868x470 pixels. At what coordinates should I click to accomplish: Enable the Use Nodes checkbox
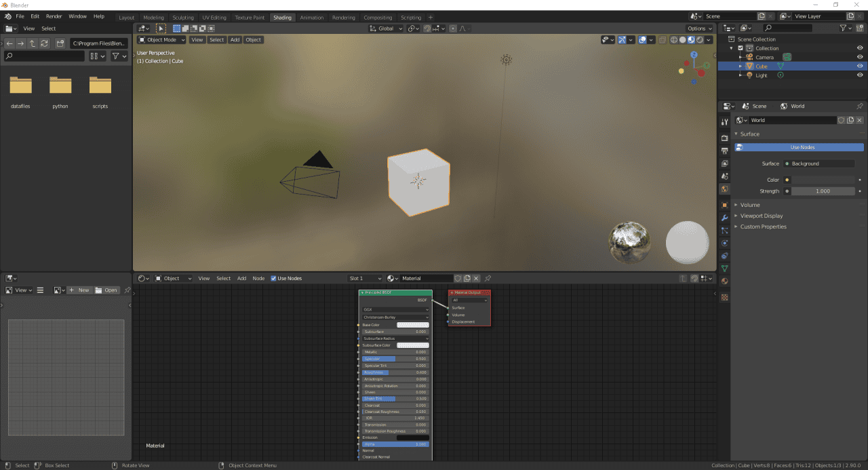coord(274,278)
